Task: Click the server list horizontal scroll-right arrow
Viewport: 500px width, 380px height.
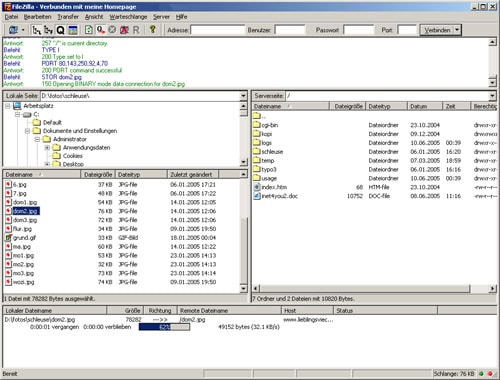Action: 492,288
